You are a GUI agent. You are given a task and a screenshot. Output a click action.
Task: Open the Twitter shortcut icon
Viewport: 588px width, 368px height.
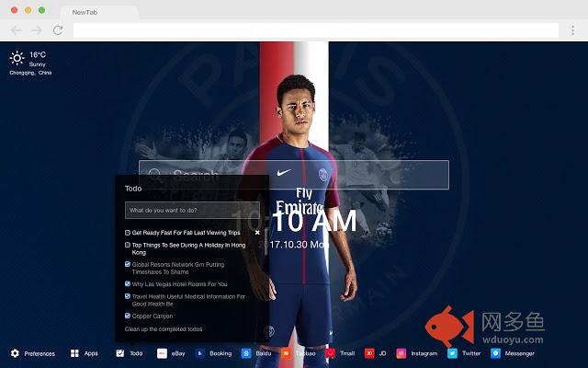point(452,353)
